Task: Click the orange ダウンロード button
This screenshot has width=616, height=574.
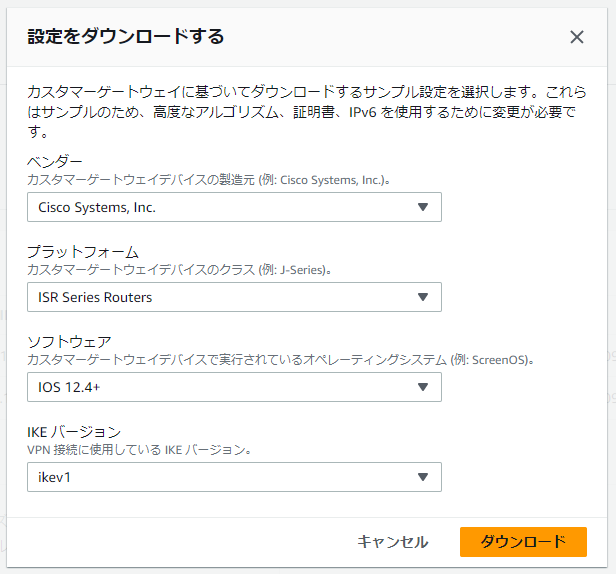Action: (523, 542)
